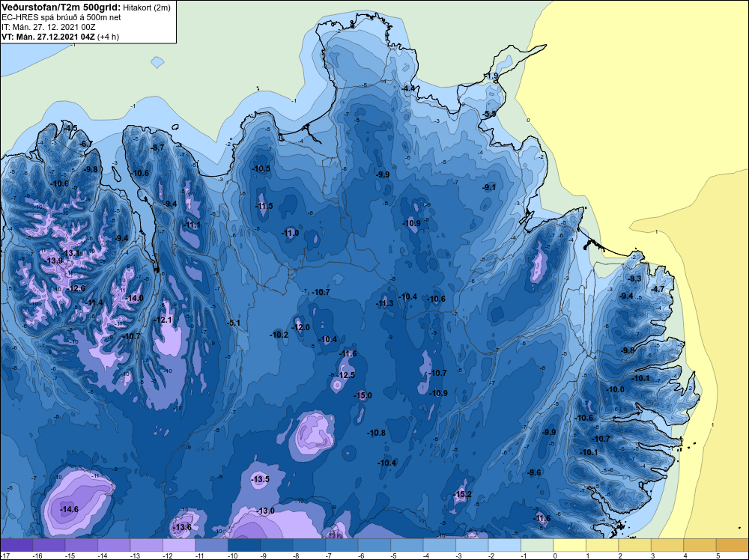The image size is (749, 560).
Task: Click the -10.8 temperature label
Action: (376, 433)
